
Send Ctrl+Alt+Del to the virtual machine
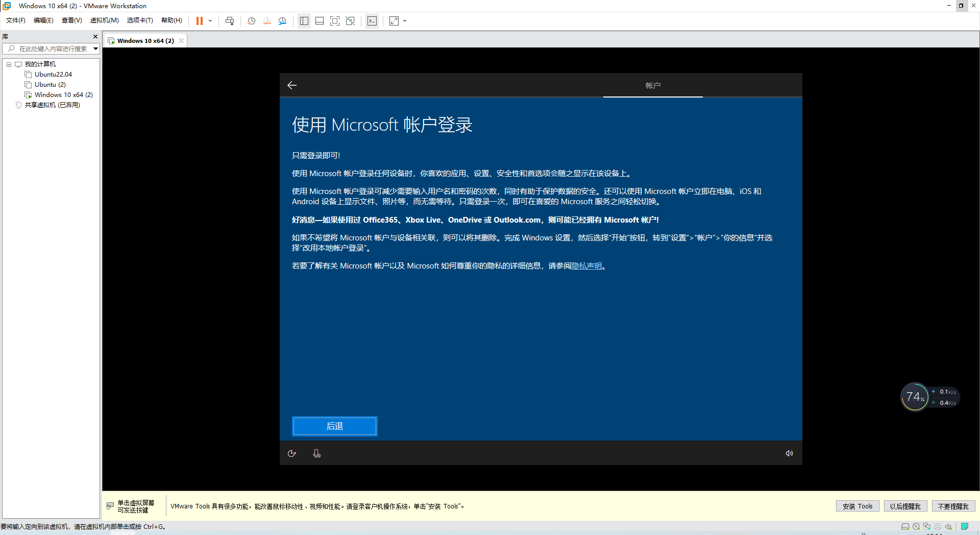click(x=230, y=21)
